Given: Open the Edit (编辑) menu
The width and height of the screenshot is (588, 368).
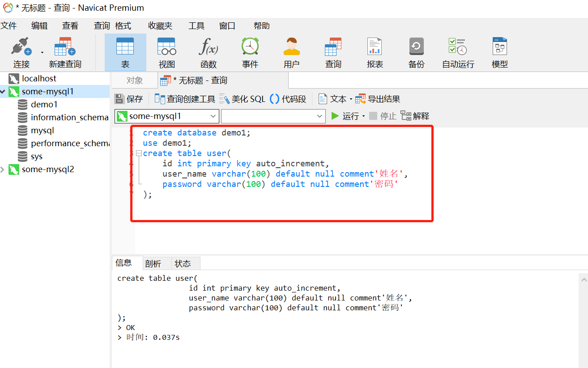Looking at the screenshot, I should pyautogui.click(x=39, y=26).
